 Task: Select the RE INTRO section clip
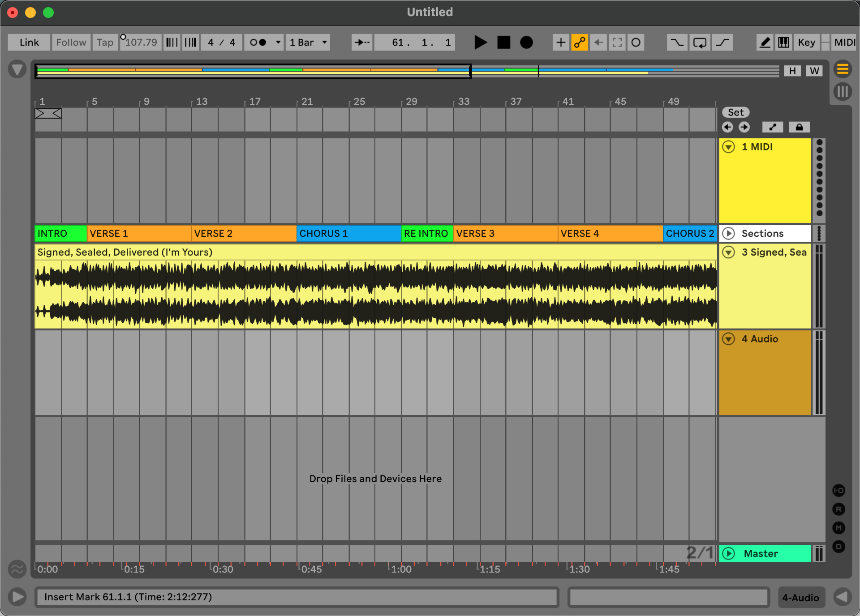(x=427, y=233)
